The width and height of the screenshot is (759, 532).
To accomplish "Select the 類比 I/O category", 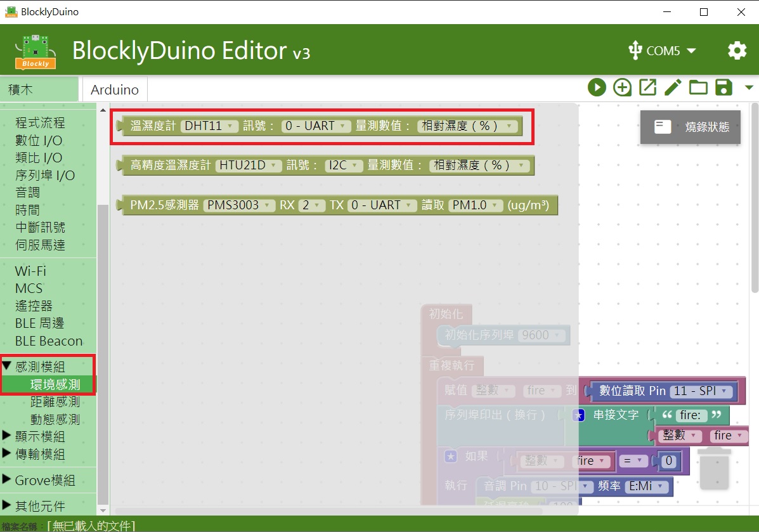I will point(39,158).
